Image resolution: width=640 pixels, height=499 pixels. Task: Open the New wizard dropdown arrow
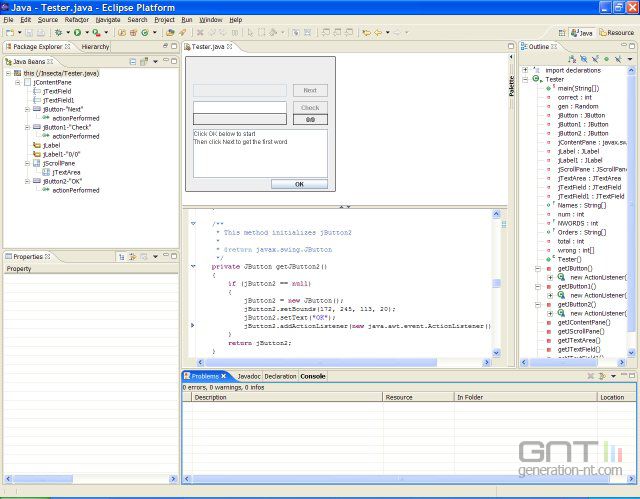pos(19,32)
